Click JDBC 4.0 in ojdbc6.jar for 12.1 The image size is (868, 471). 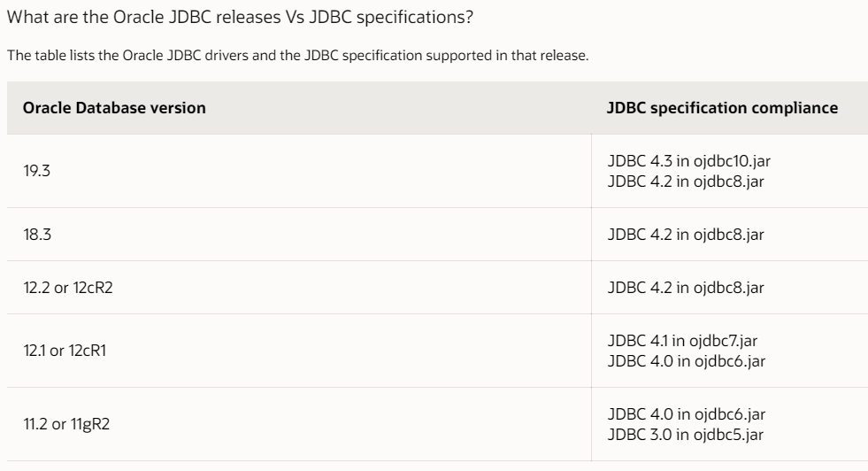[x=686, y=360]
